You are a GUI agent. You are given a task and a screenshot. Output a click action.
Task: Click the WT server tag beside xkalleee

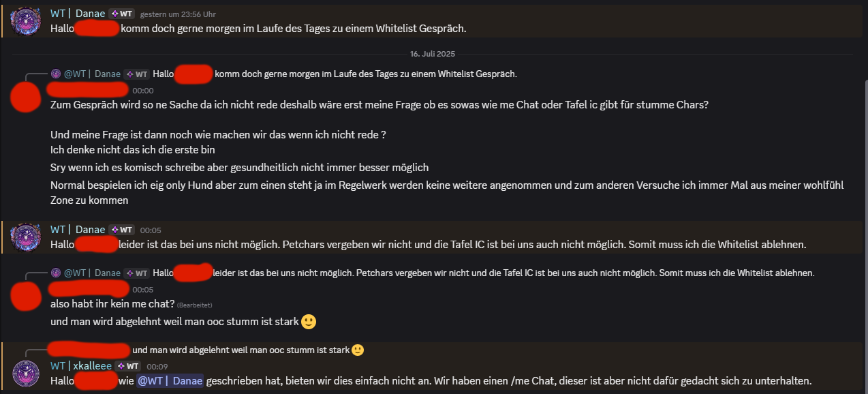point(127,366)
